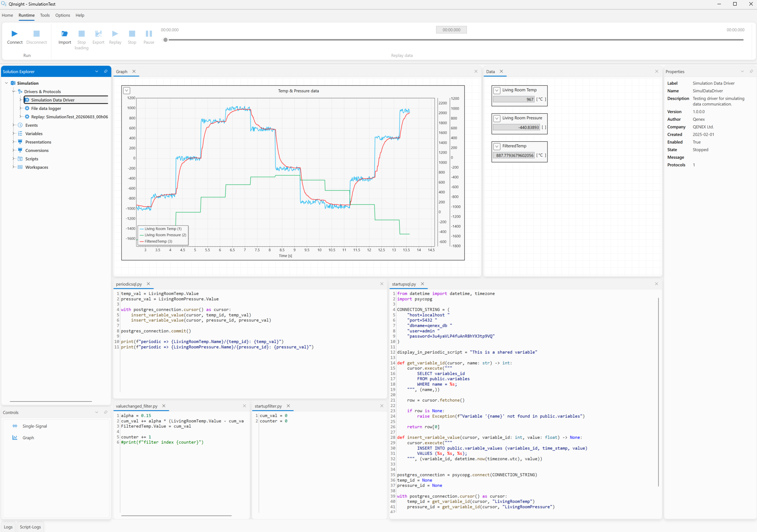Screen dimensions: 757x532
Task: Open the Help menu
Action: click(80, 15)
